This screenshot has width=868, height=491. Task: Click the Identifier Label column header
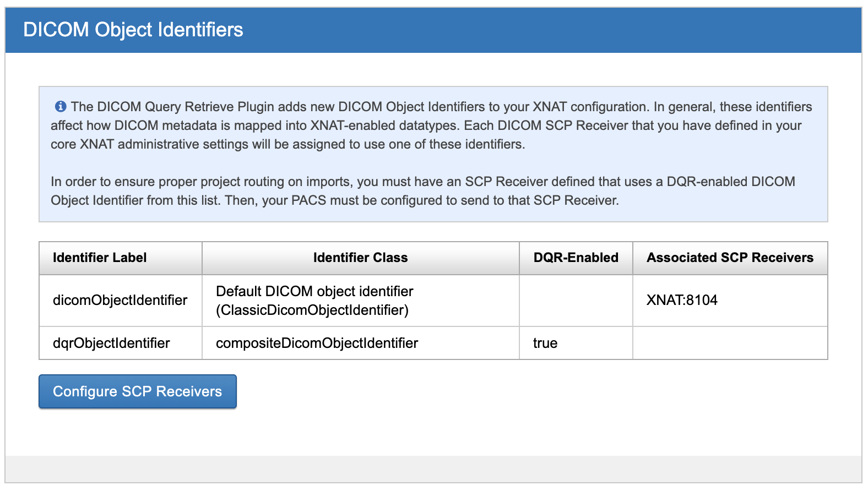point(100,258)
